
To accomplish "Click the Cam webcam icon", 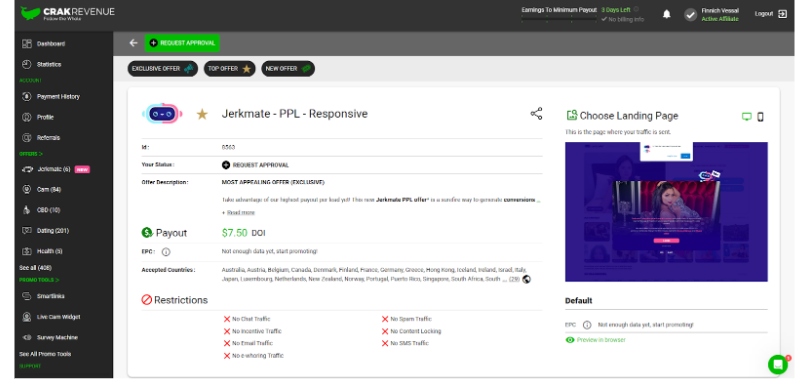I will 27,189.
